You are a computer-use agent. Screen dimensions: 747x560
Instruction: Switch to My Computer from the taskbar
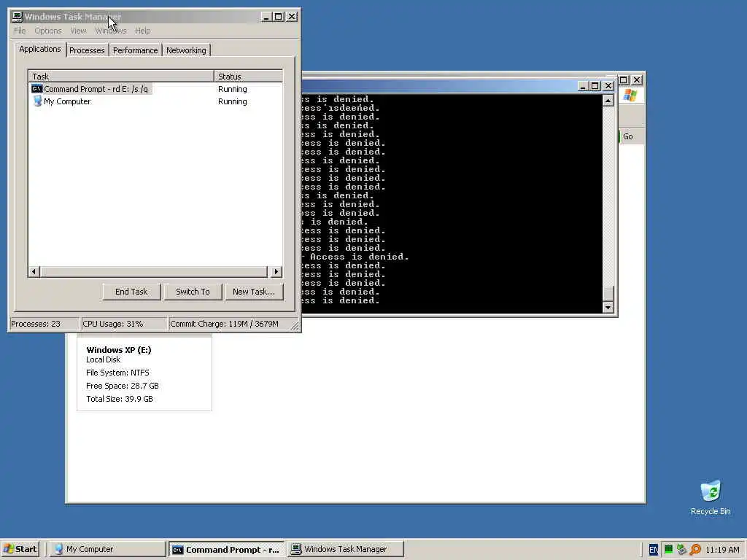click(107, 549)
